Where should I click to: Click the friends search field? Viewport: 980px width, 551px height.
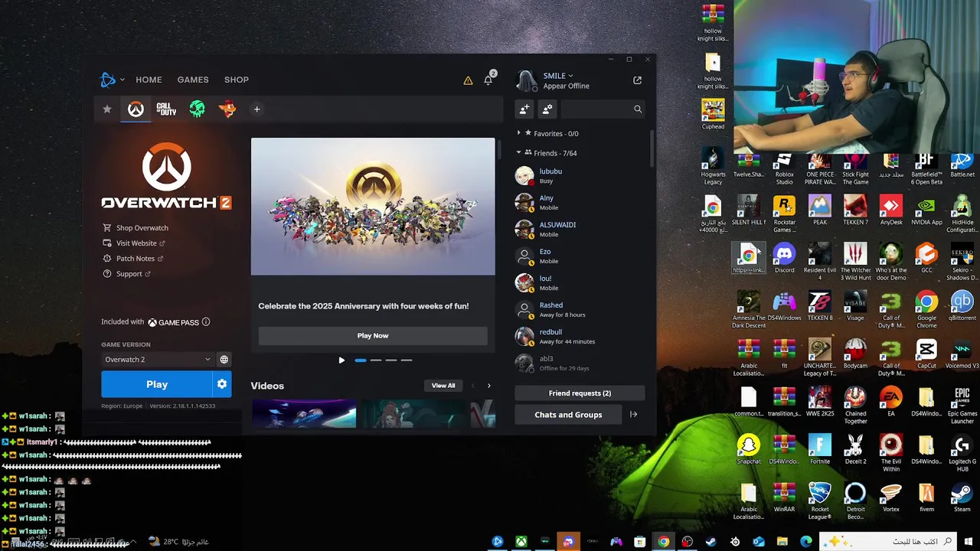coord(603,109)
